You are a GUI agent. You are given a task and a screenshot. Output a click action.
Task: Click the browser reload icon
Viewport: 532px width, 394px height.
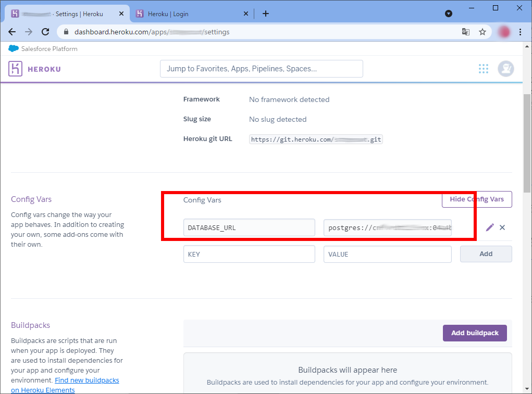(45, 32)
